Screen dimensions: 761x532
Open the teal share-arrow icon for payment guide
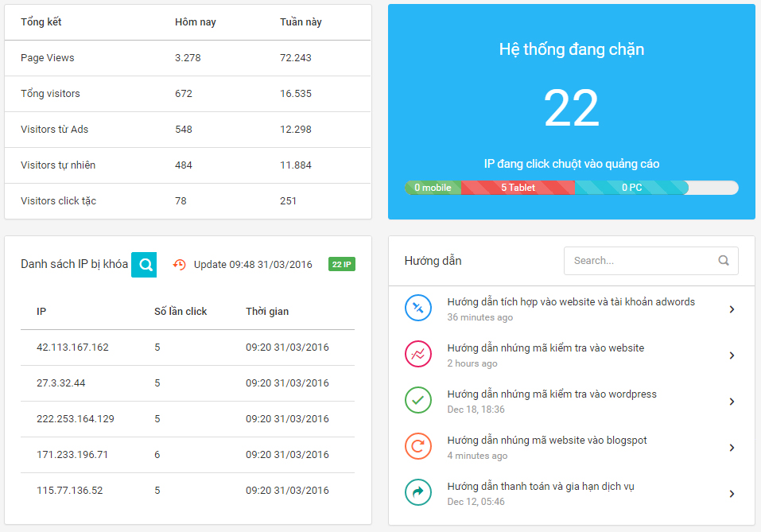pyautogui.click(x=417, y=492)
